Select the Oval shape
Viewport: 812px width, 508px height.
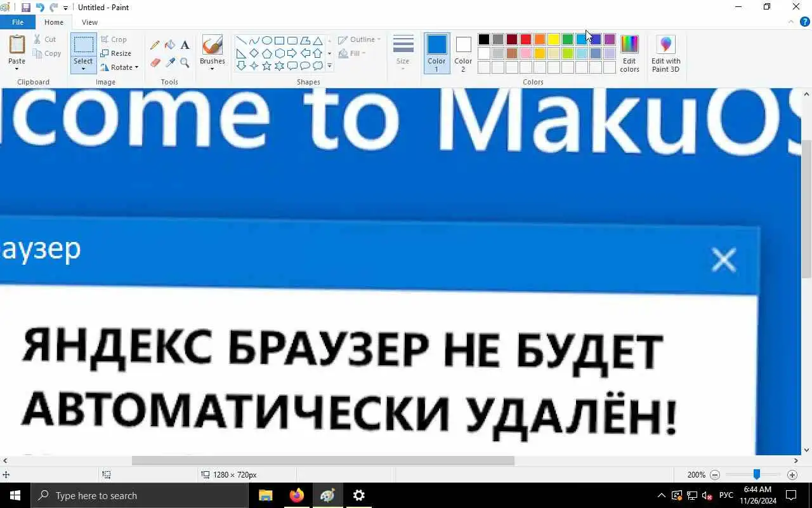pos(266,41)
